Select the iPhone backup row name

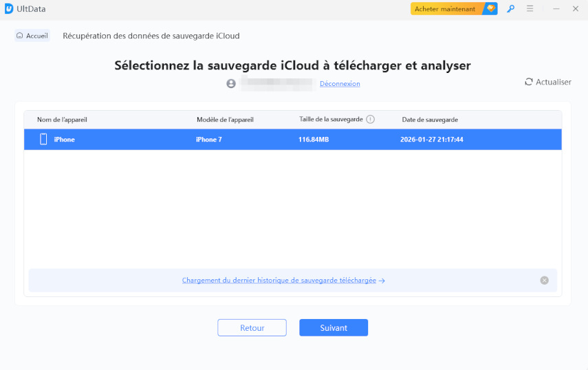[64, 140]
